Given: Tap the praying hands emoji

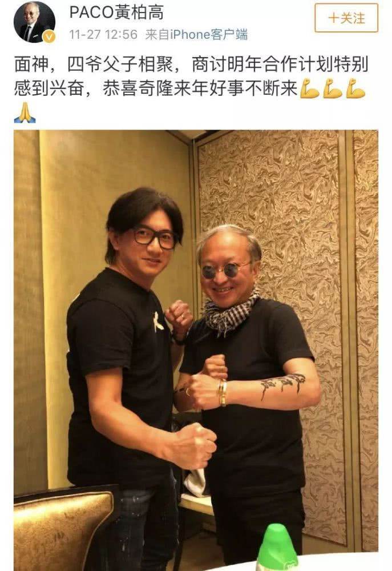Looking at the screenshot, I should pos(25,112).
